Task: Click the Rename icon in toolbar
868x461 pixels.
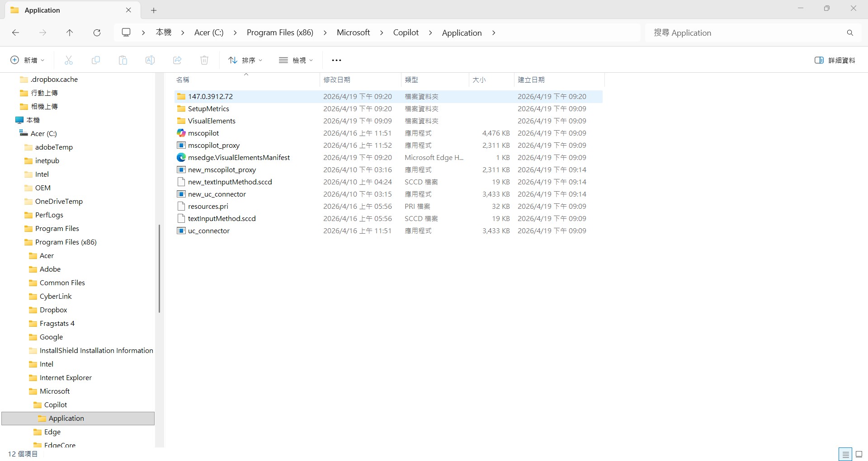Action: 150,60
